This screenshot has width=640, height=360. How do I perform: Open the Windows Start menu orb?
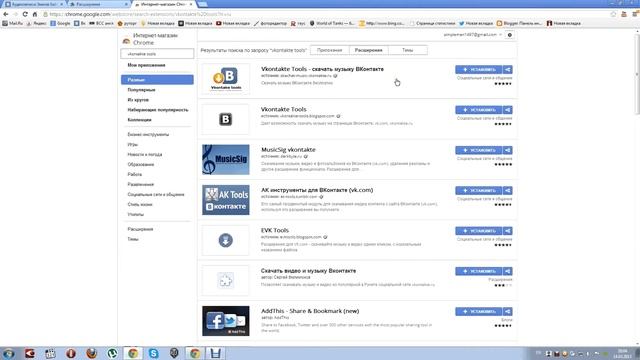(x=9, y=353)
